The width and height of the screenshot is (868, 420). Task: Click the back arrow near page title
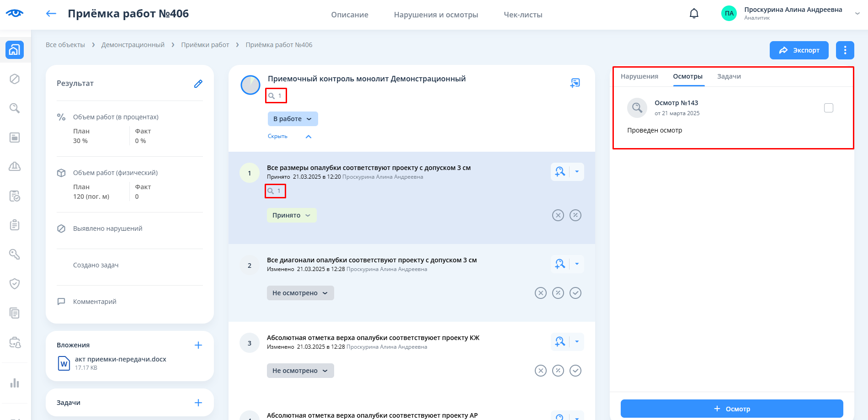tap(51, 14)
